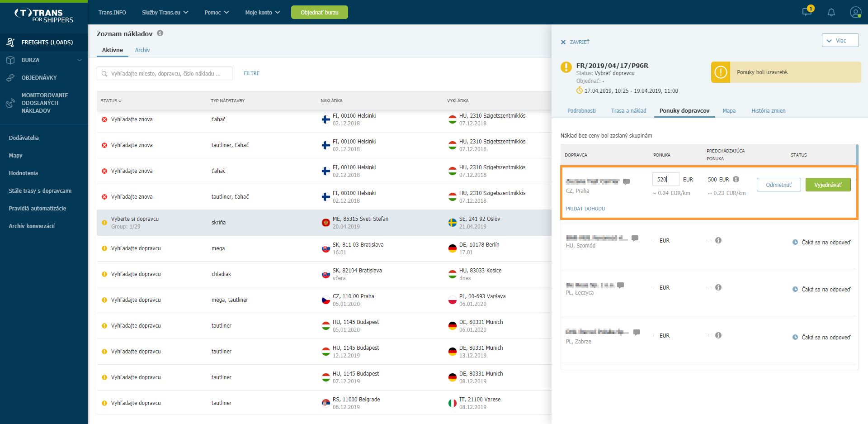Screen dimensions: 868x424
Task: Open Pravidlá automatizácie in sidebar
Action: 38,208
